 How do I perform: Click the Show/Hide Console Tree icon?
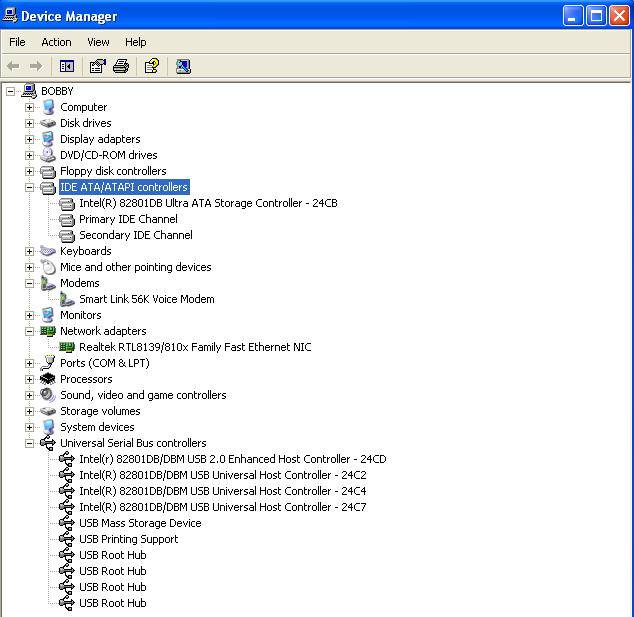[x=67, y=66]
